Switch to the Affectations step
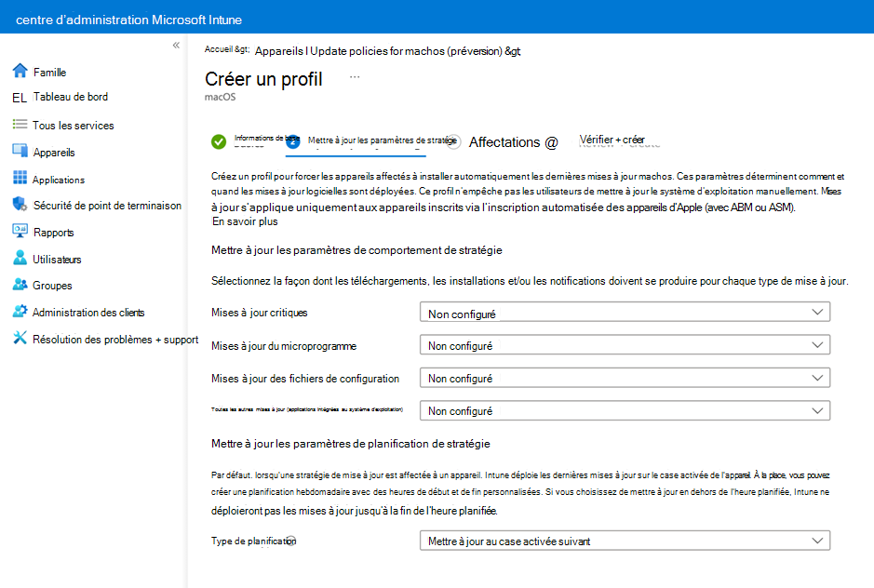This screenshot has height=588, width=874. click(504, 142)
